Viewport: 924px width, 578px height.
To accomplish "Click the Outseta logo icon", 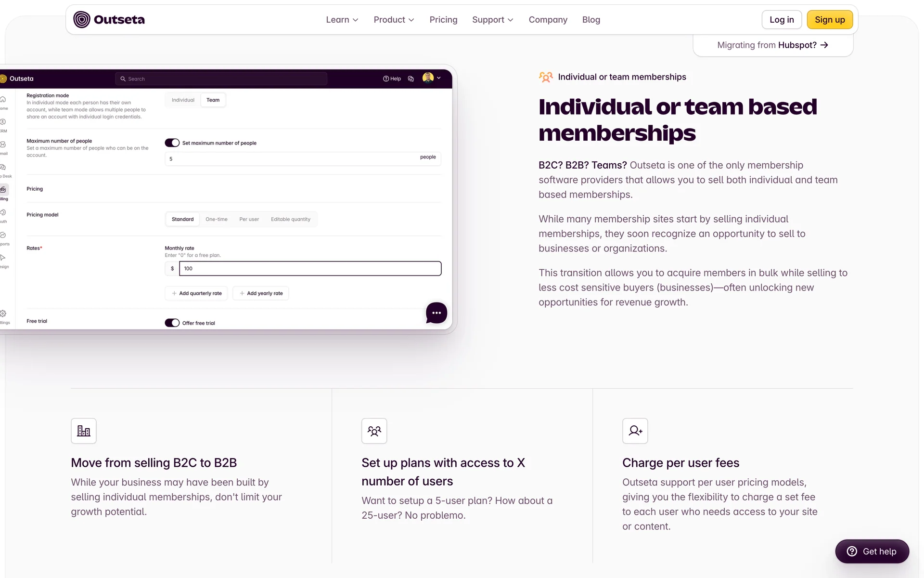I will point(82,20).
